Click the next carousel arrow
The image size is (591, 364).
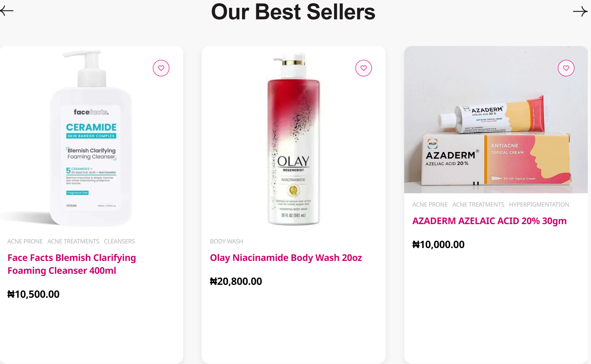click(x=580, y=11)
